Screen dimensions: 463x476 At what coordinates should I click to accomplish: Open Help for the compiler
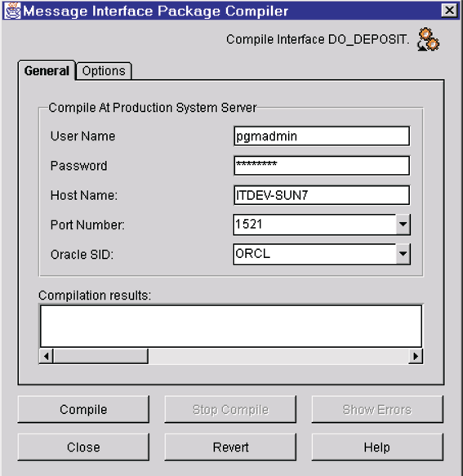coord(377,447)
